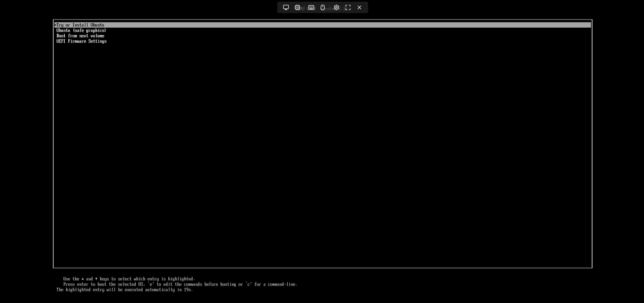Select Ubuntu (safe graphics) entry
644x303 pixels.
(81, 30)
